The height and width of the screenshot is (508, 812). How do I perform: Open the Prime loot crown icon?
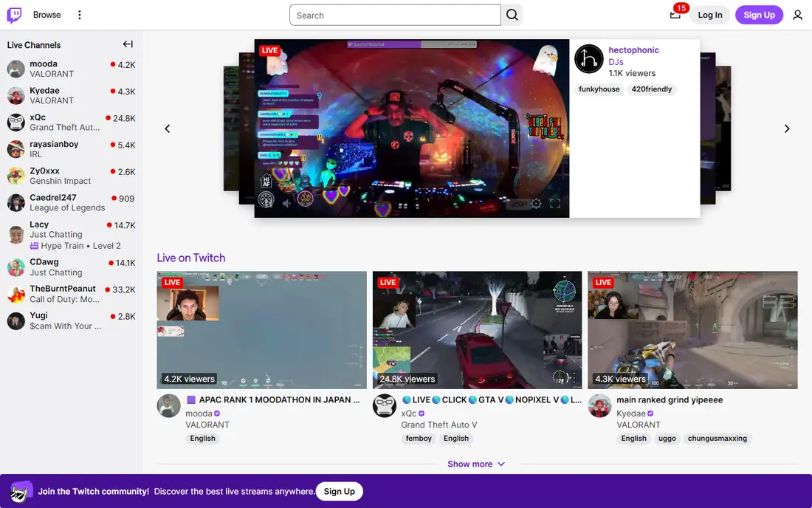point(675,15)
